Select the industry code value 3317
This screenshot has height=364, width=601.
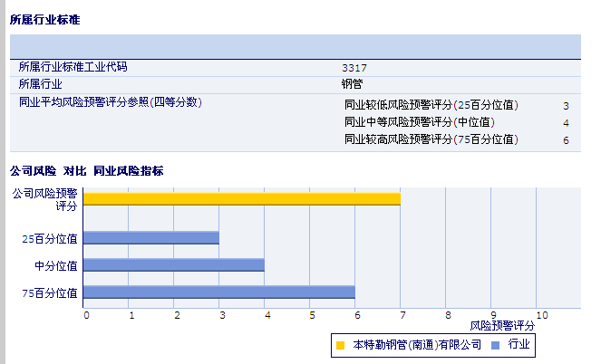coord(354,68)
